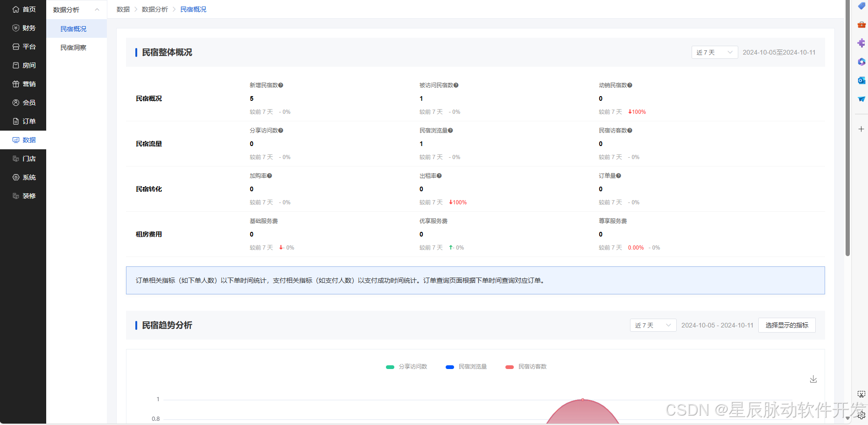Click the toolbox icon in browser sidebar
868x425 pixels.
tap(861, 24)
